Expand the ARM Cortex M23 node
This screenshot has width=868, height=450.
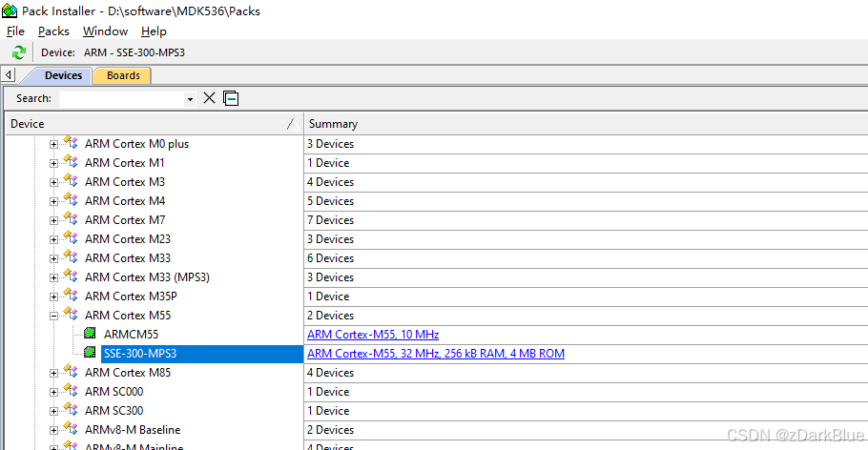pos(53,239)
